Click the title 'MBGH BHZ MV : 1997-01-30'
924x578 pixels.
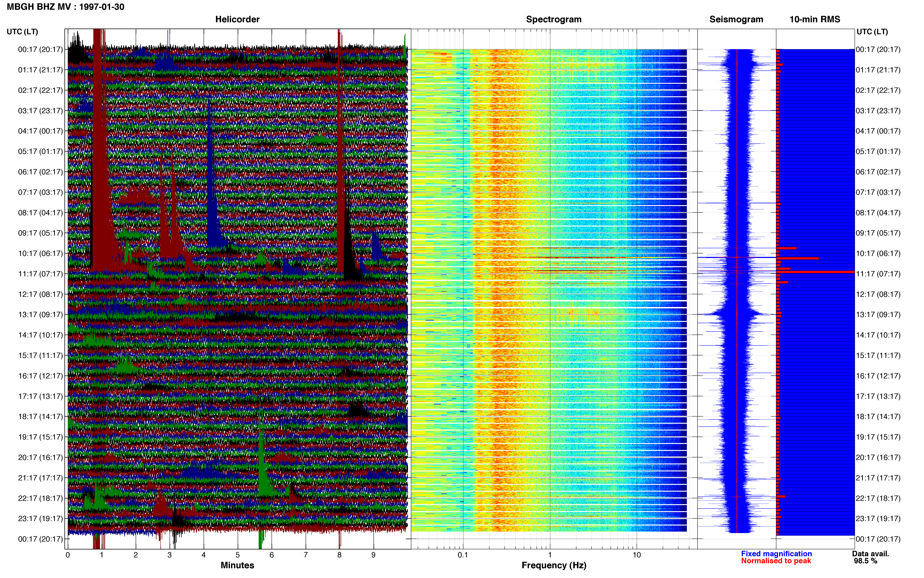coord(65,7)
